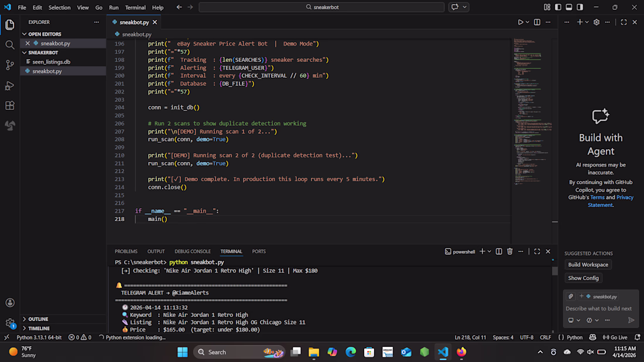This screenshot has height=362, width=644.
Task: Click the Run Python File play button
Action: [520, 22]
